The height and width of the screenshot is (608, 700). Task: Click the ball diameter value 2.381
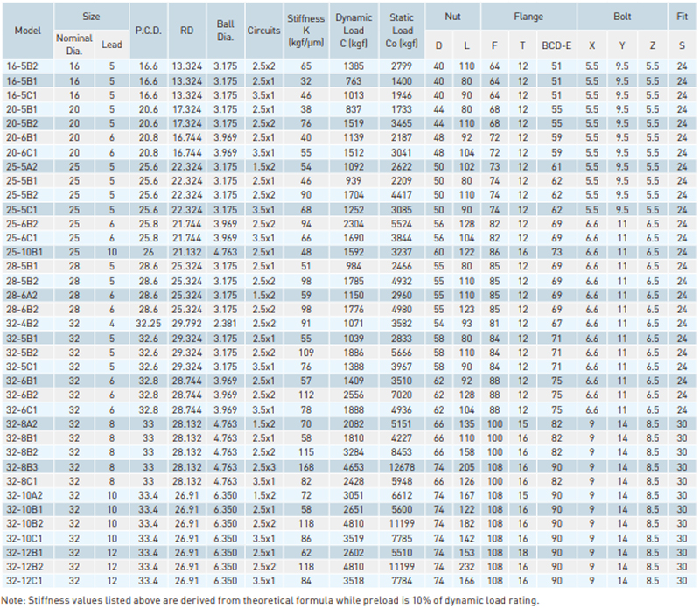point(225,323)
